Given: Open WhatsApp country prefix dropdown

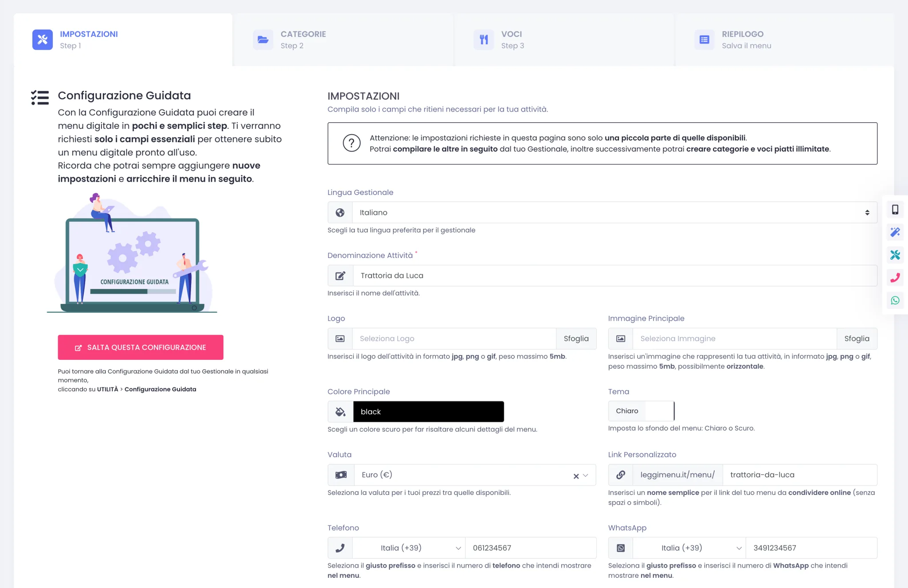Looking at the screenshot, I should pos(689,548).
